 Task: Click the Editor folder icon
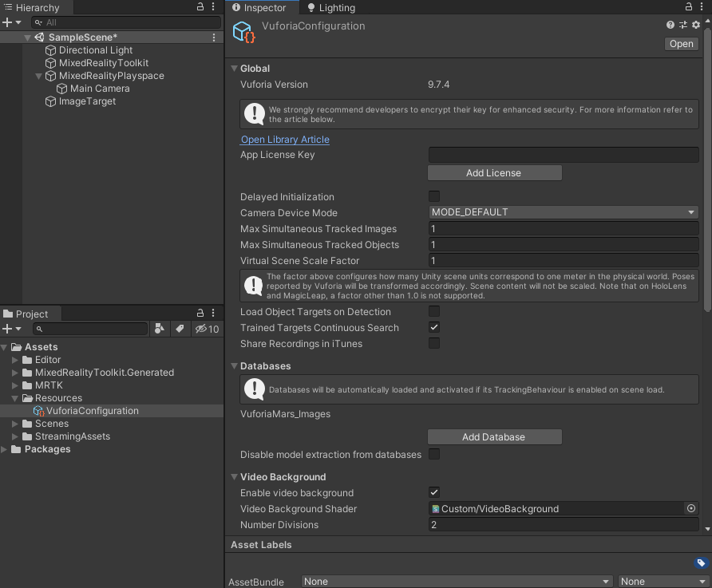(27, 360)
